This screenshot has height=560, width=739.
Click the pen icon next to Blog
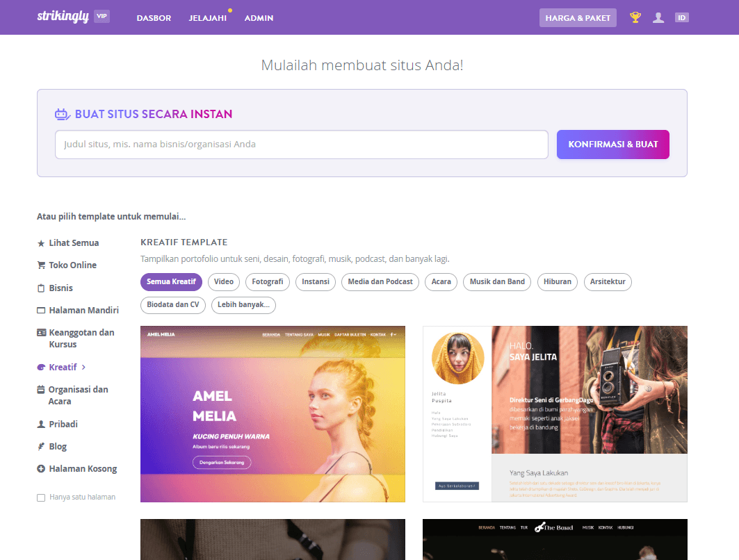point(41,446)
